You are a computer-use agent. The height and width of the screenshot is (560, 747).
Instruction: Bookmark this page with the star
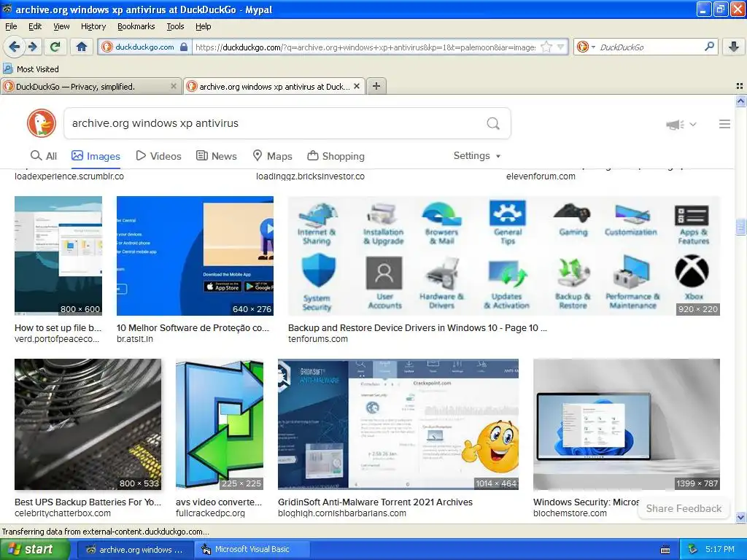546,47
